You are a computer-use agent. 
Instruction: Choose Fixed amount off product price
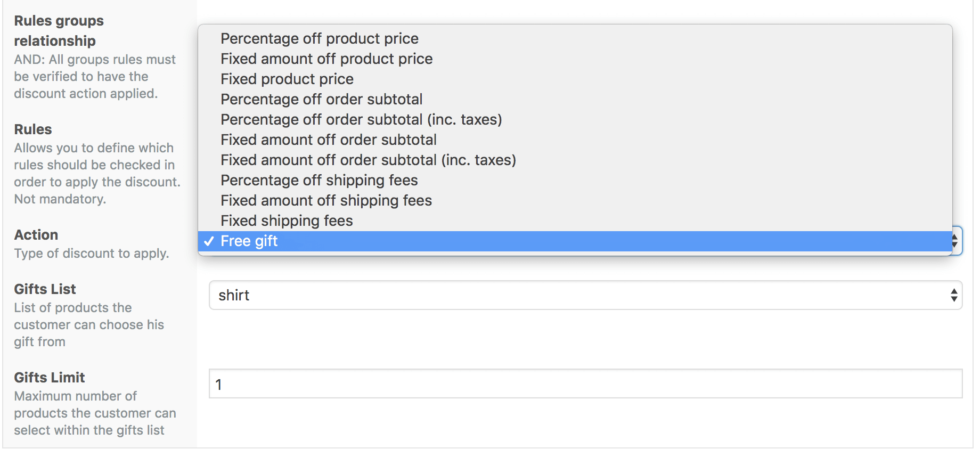[x=575, y=59]
